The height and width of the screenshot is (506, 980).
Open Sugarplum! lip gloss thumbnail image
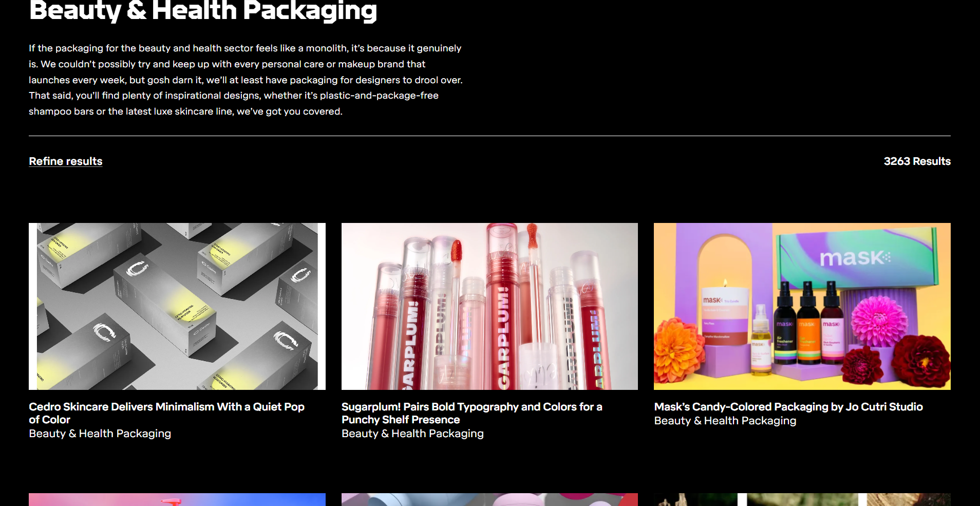pos(489,306)
